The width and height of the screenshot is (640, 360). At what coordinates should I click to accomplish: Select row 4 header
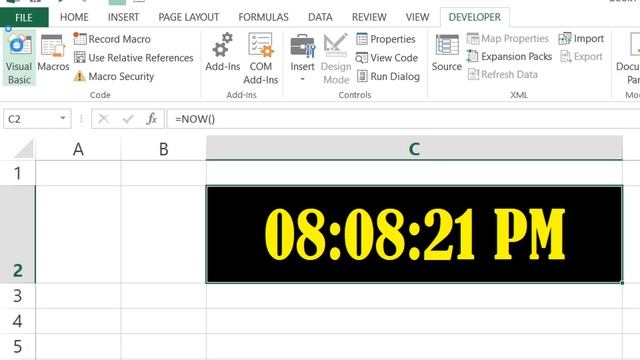[18, 321]
